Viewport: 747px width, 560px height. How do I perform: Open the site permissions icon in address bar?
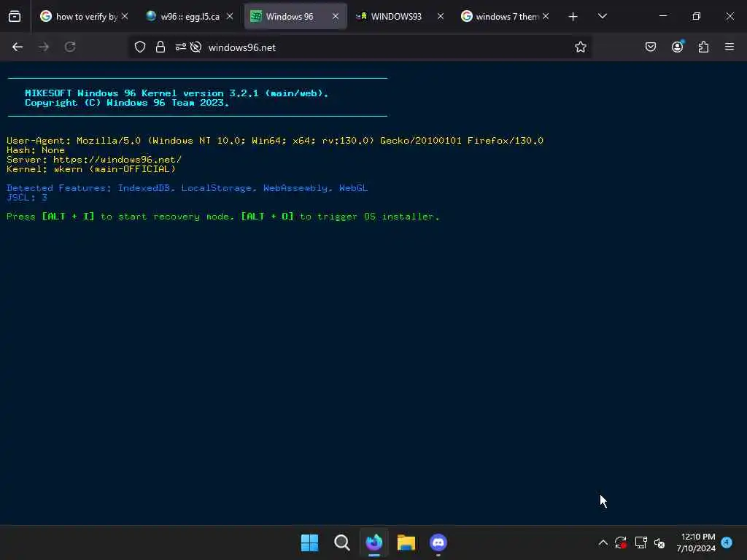click(x=181, y=47)
